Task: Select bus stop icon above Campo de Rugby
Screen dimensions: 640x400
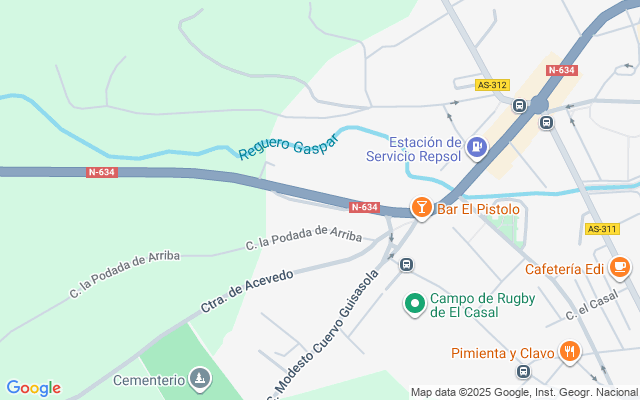Action: pos(406,264)
